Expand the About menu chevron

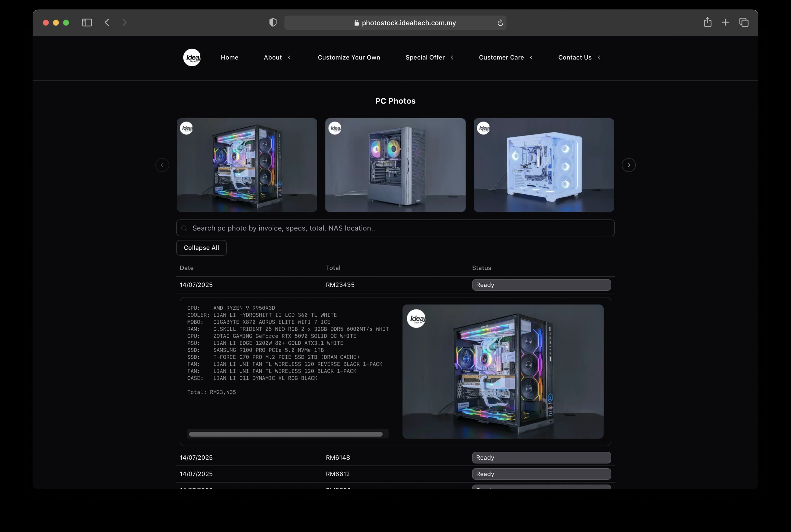click(289, 58)
